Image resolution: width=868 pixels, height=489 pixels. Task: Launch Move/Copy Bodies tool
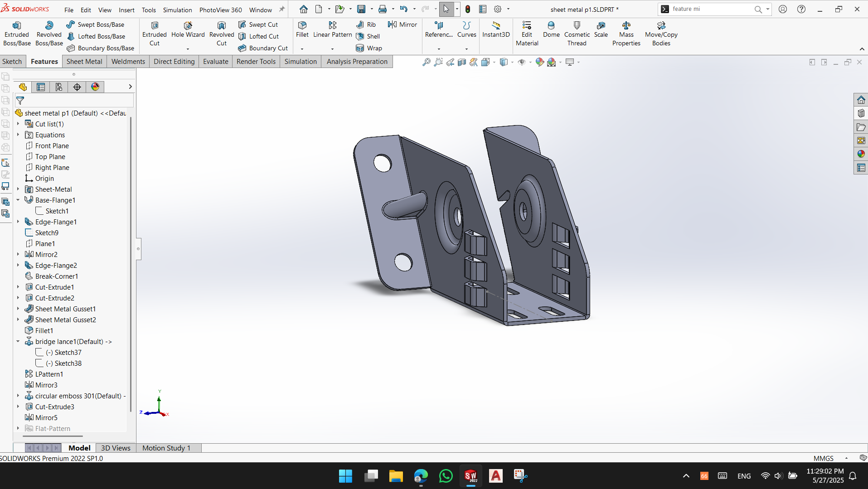661,34
